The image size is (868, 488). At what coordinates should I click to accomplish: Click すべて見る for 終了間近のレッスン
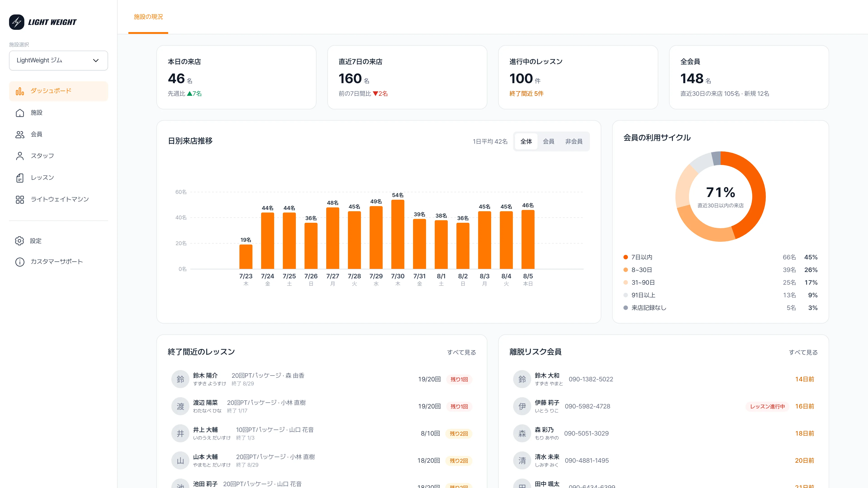click(461, 352)
